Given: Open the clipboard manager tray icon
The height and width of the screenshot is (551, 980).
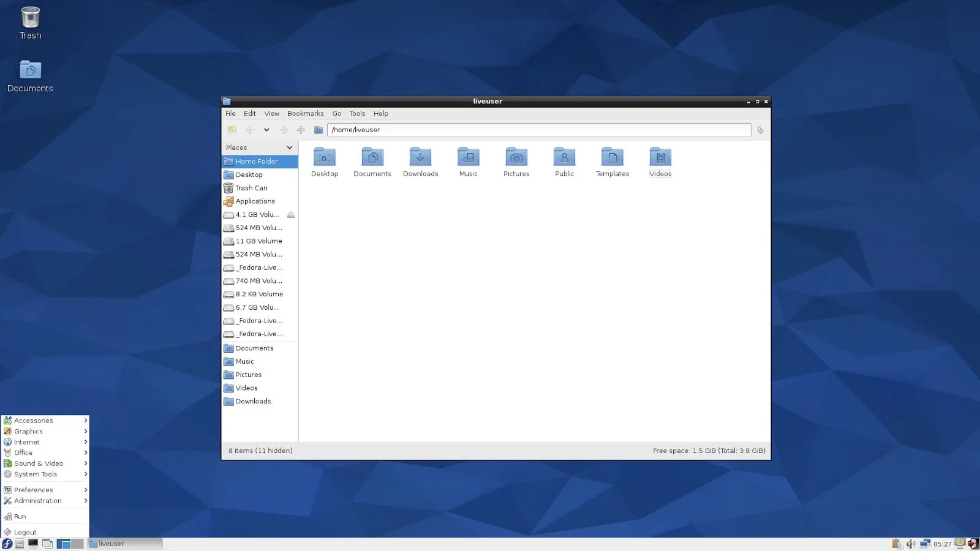Looking at the screenshot, I should [897, 544].
